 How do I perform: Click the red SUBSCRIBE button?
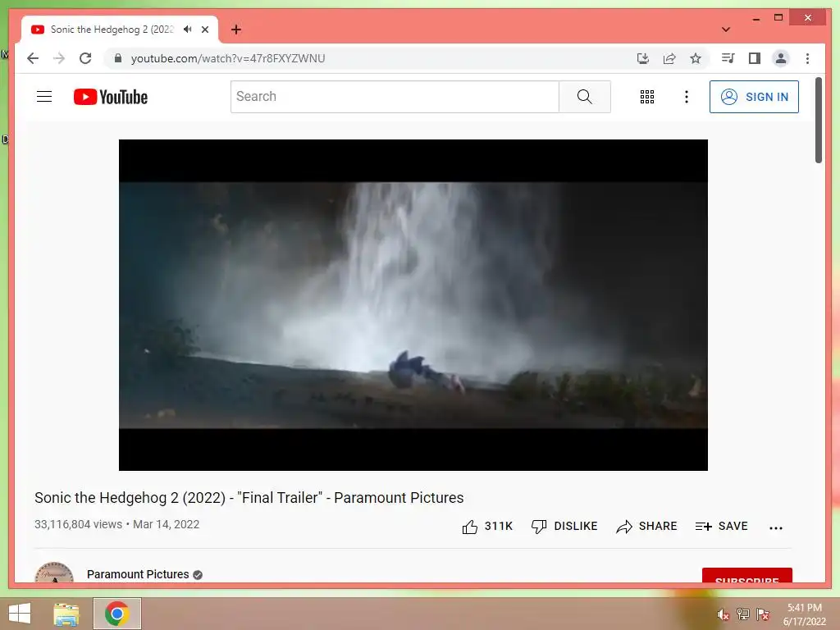[x=746, y=575]
